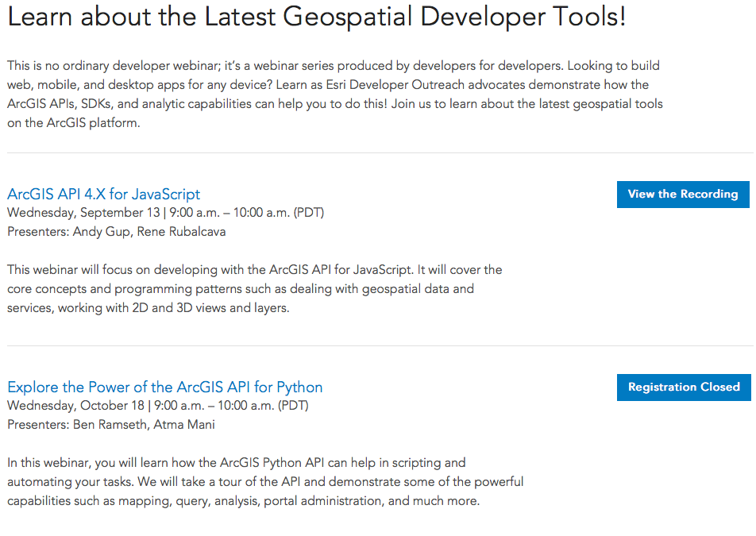Click the View the Recording button
This screenshot has height=536, width=756.
[x=683, y=195]
